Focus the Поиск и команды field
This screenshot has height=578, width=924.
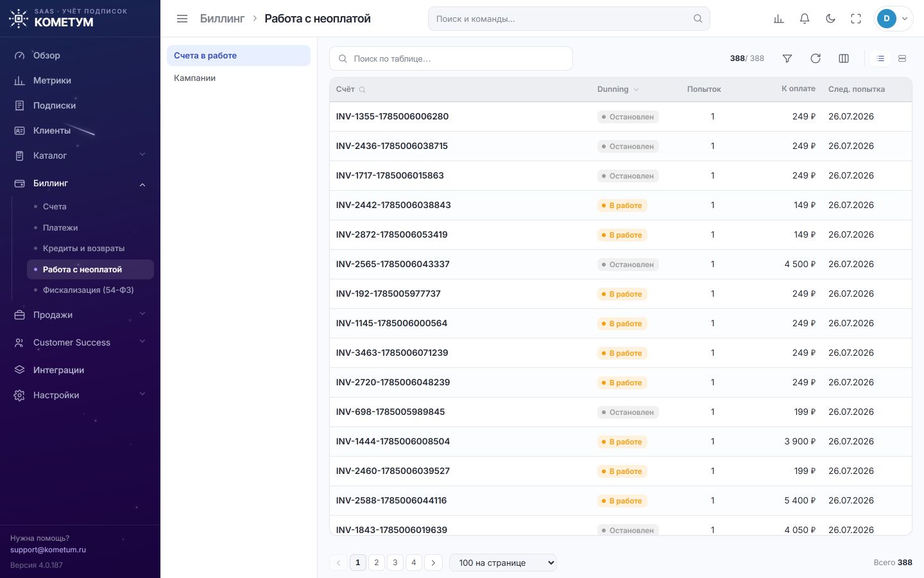pyautogui.click(x=569, y=19)
